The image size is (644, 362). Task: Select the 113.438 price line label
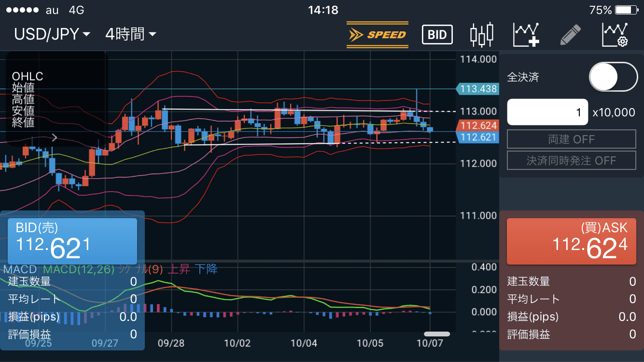pyautogui.click(x=477, y=89)
